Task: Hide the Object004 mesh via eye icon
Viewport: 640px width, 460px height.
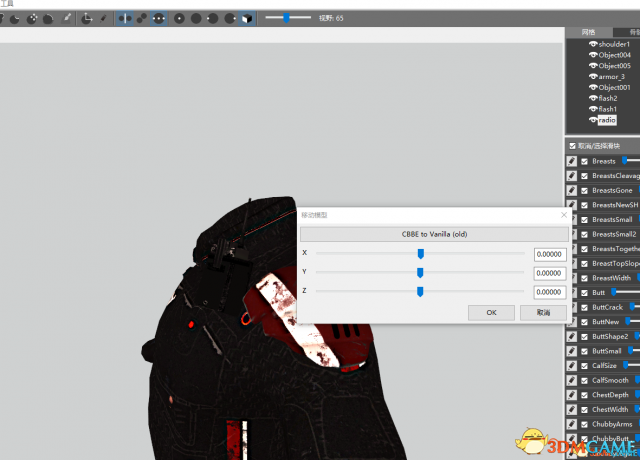Action: click(x=593, y=55)
